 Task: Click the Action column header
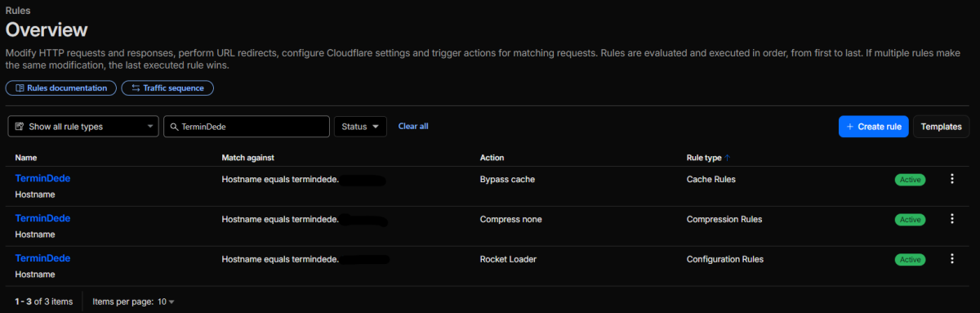(492, 157)
